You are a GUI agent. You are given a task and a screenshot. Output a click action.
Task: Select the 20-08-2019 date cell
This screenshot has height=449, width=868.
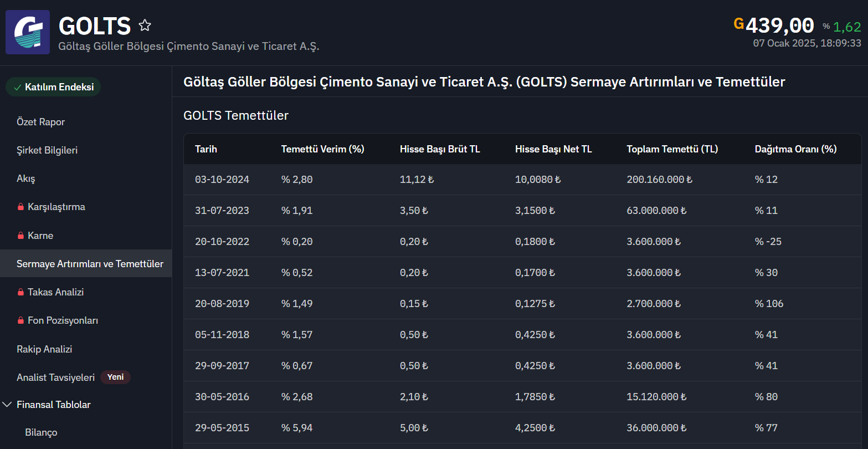point(222,304)
